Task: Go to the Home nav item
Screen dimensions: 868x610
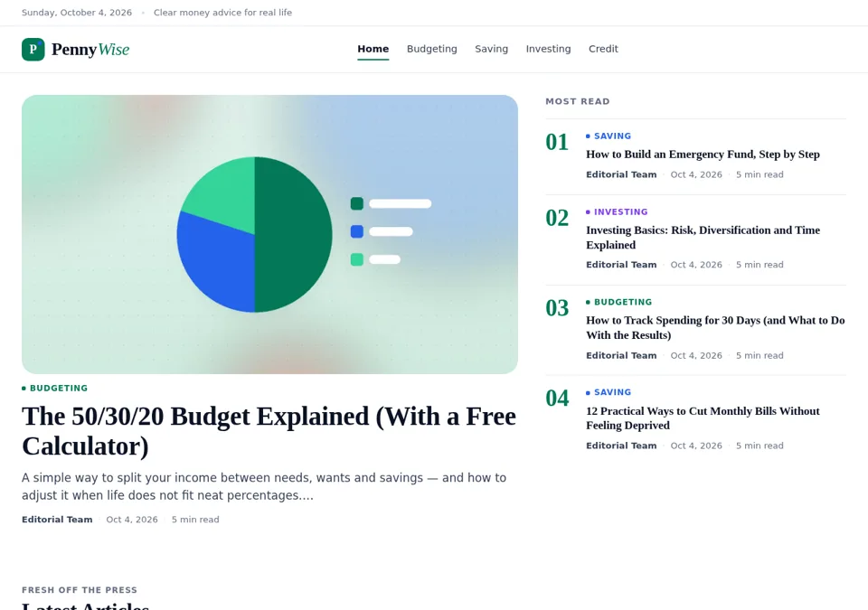Action: (x=373, y=49)
